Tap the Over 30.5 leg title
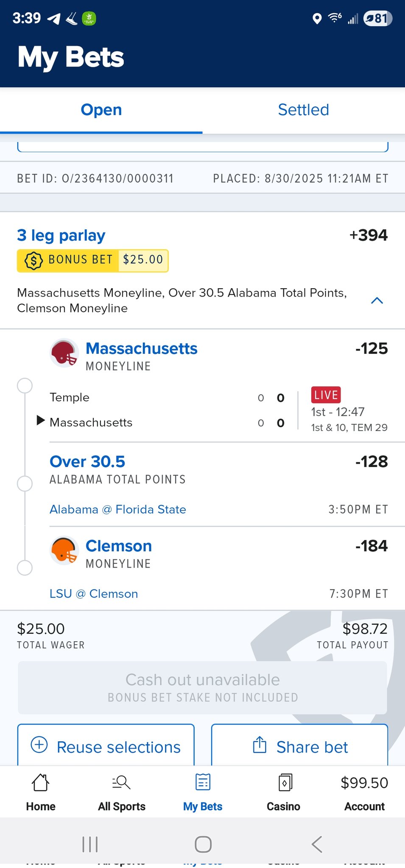 tap(87, 462)
